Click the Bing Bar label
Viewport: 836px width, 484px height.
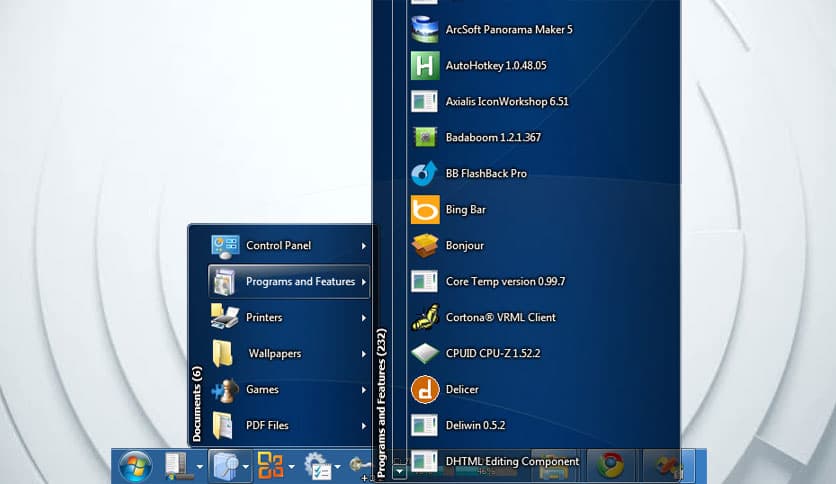pyautogui.click(x=465, y=209)
